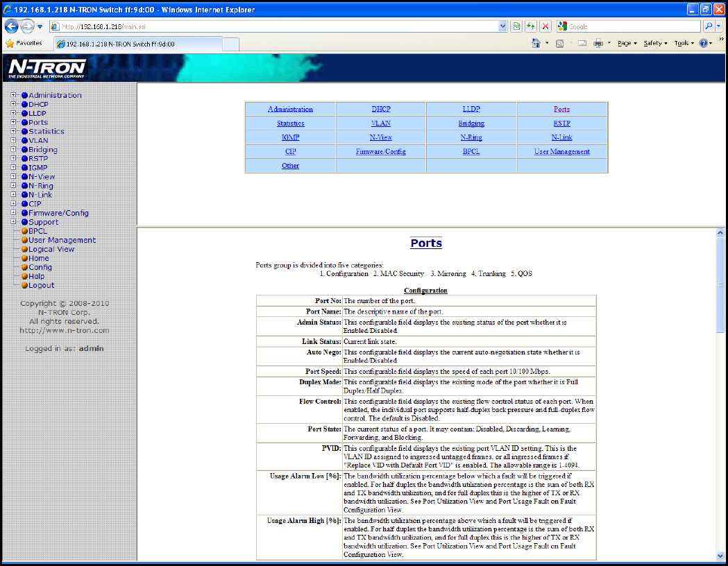The height and width of the screenshot is (566, 728).
Task: Open the User Management table link
Action: [561, 151]
